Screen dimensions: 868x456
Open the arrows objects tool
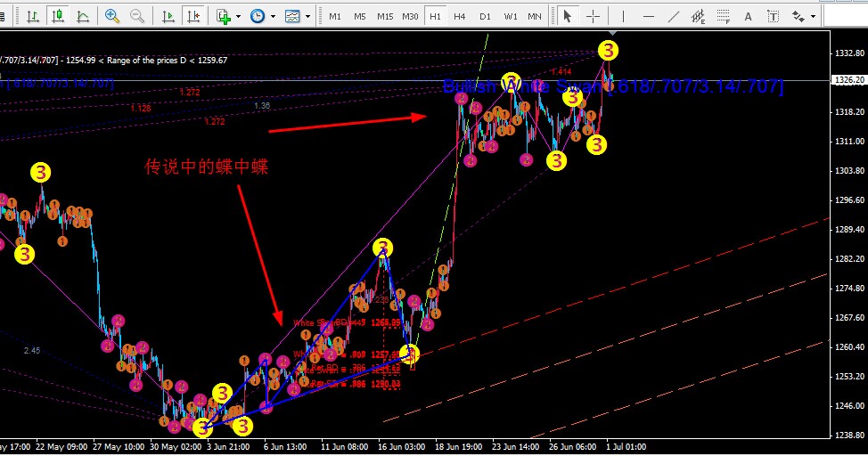pos(798,17)
